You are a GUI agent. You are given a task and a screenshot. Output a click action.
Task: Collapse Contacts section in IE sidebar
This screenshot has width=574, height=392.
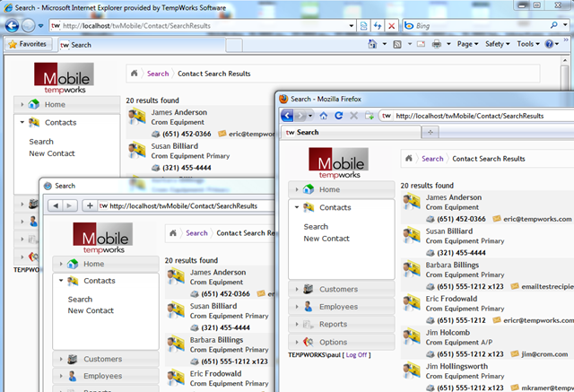(66, 122)
